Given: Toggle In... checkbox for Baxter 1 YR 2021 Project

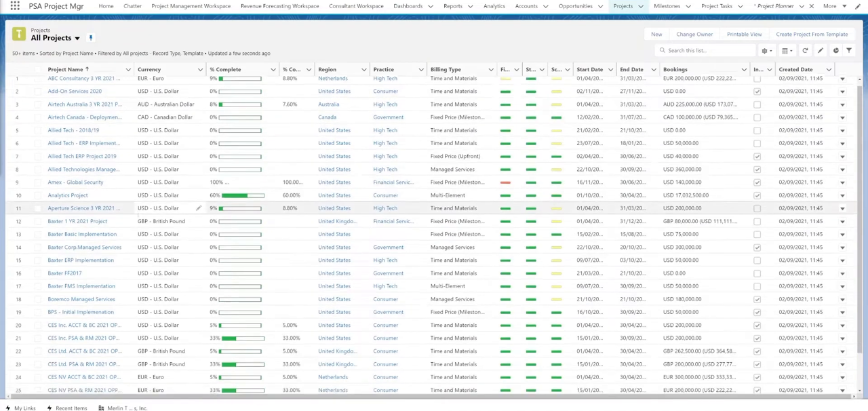Looking at the screenshot, I should [x=757, y=221].
